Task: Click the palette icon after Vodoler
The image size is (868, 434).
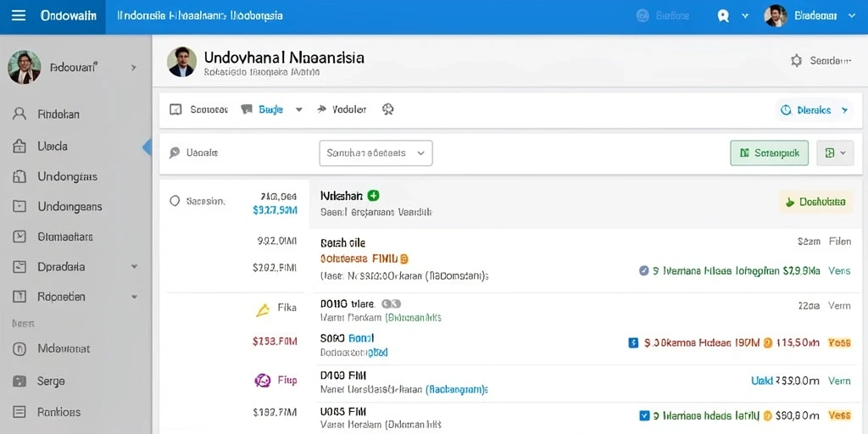Action: (387, 109)
